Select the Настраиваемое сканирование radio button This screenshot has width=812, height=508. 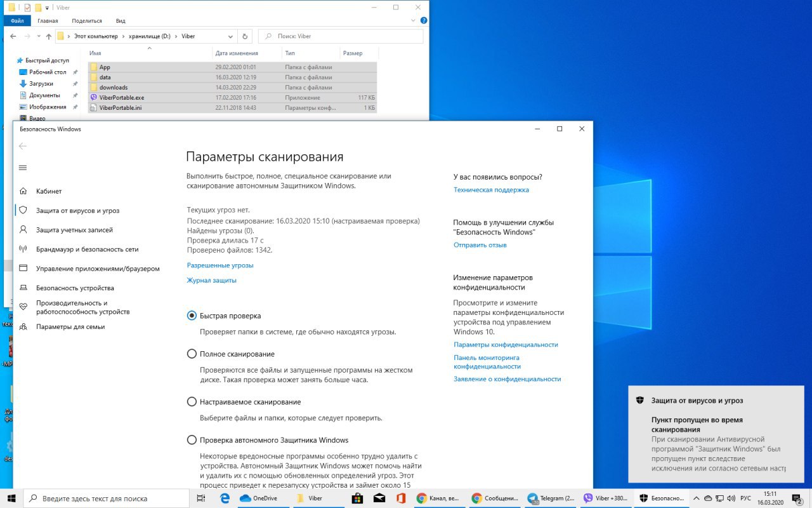pos(192,402)
